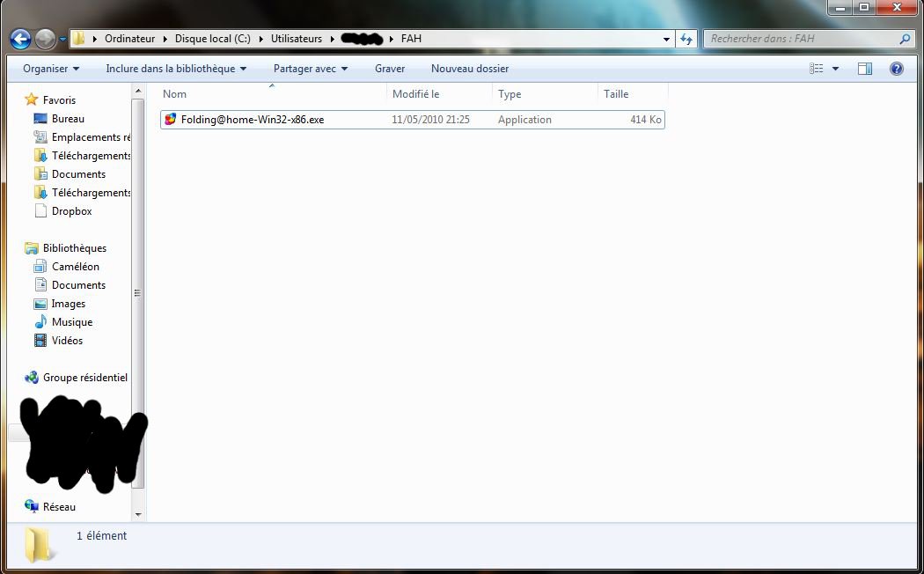Click the greyed Forward arrow button
Viewport: 924px width, 574px height.
tap(45, 39)
